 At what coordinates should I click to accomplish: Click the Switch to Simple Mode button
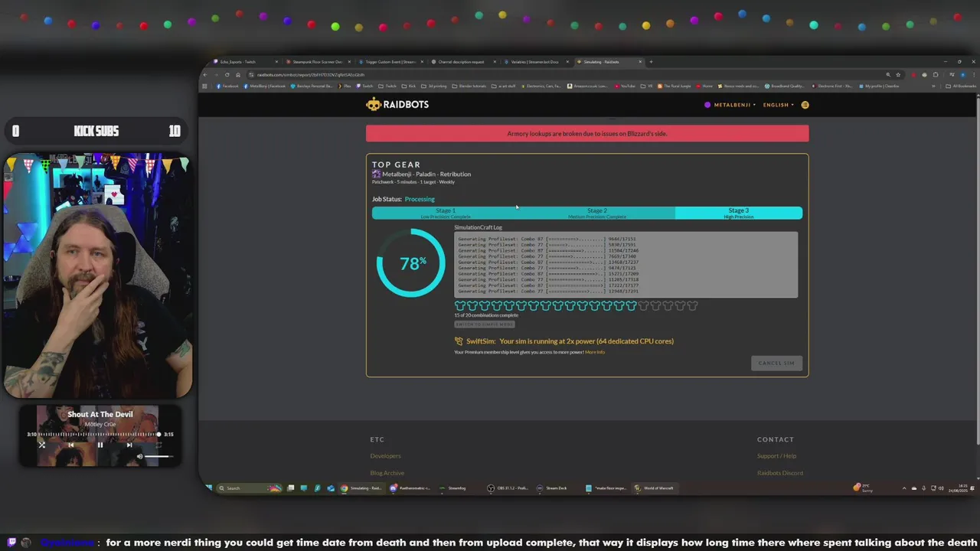(x=485, y=324)
